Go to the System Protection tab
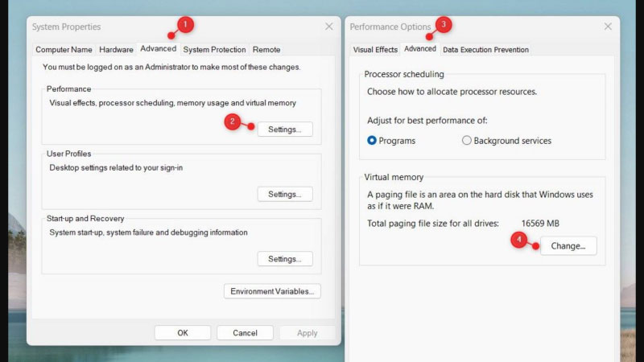The width and height of the screenshot is (644, 362). pos(214,50)
